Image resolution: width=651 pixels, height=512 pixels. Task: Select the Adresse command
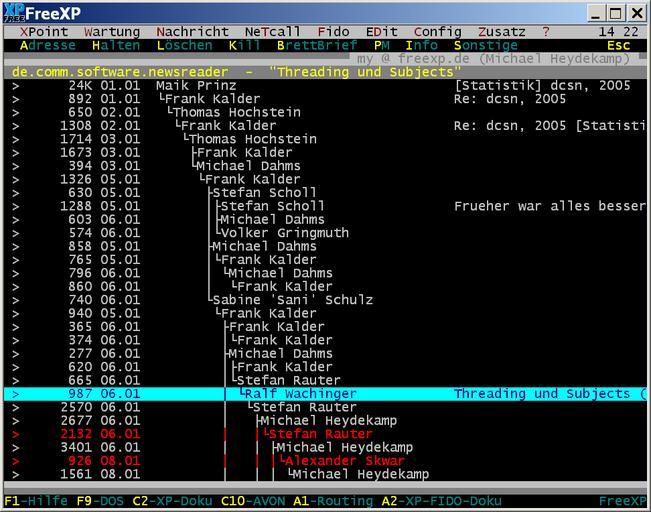click(47, 46)
